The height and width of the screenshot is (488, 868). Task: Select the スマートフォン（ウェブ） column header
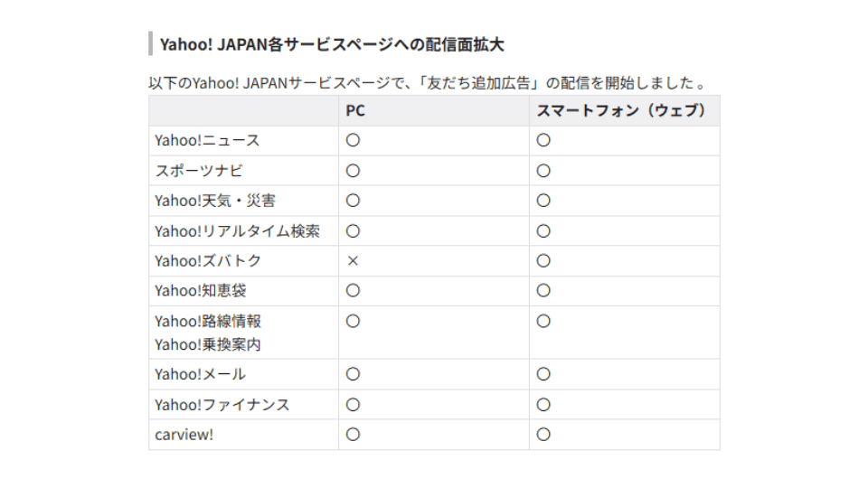click(621, 110)
